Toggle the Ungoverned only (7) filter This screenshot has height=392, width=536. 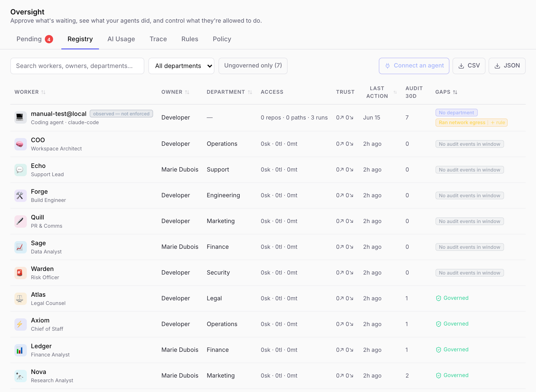[x=253, y=66]
